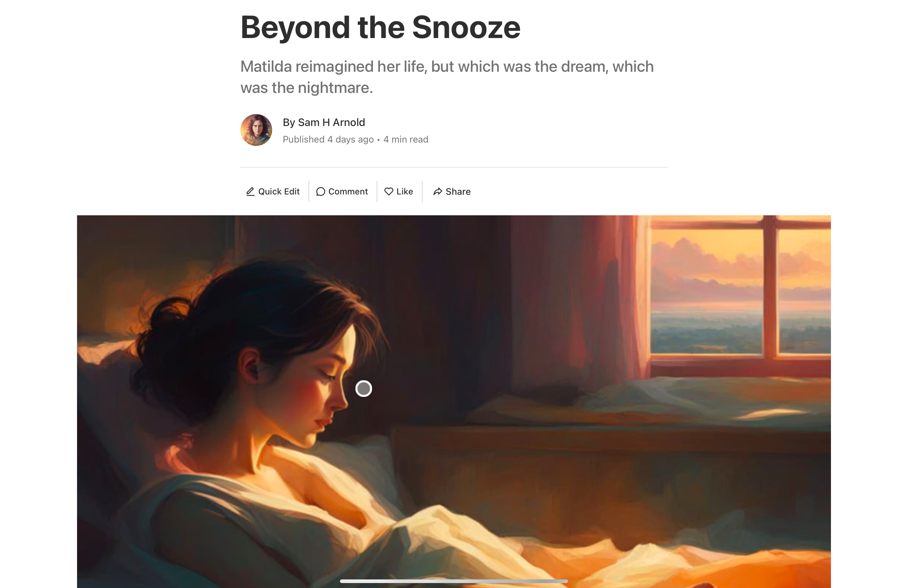Viewport: 908px width, 588px height.
Task: Select the Comment label in action bar
Action: point(348,191)
